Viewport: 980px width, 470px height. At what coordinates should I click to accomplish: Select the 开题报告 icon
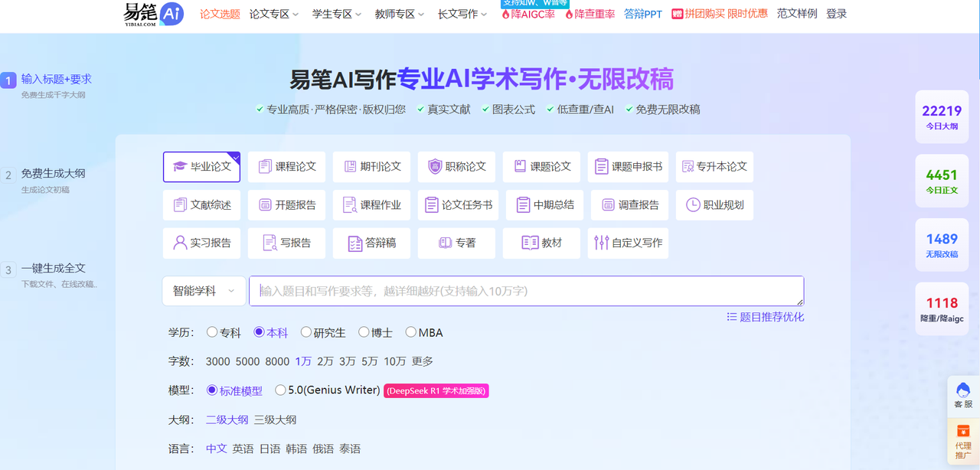(265, 205)
